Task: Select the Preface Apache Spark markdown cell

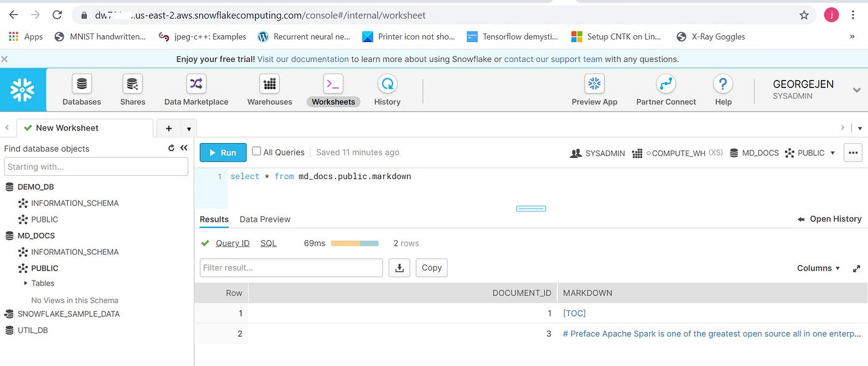Action: click(711, 334)
